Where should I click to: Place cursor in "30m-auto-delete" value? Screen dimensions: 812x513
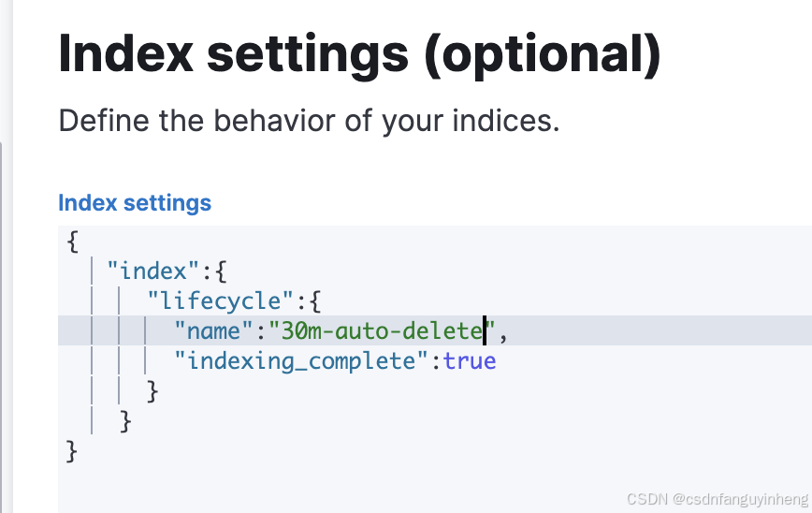(x=383, y=330)
